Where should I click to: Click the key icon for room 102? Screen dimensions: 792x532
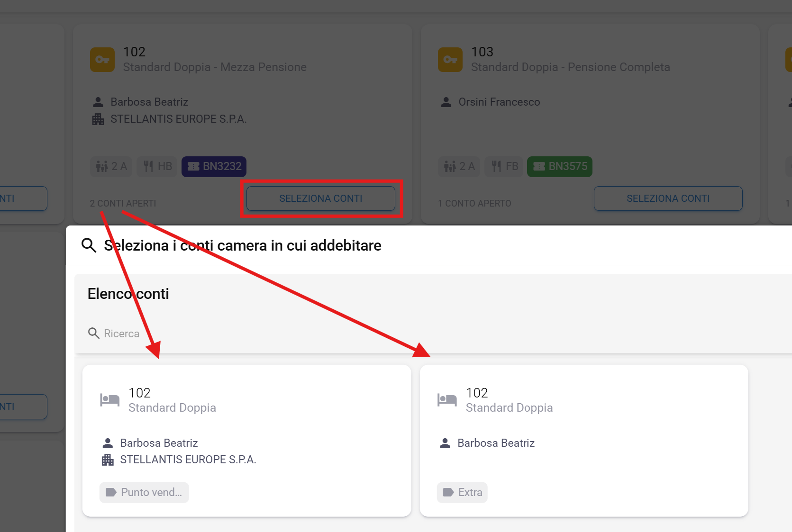pyautogui.click(x=102, y=60)
